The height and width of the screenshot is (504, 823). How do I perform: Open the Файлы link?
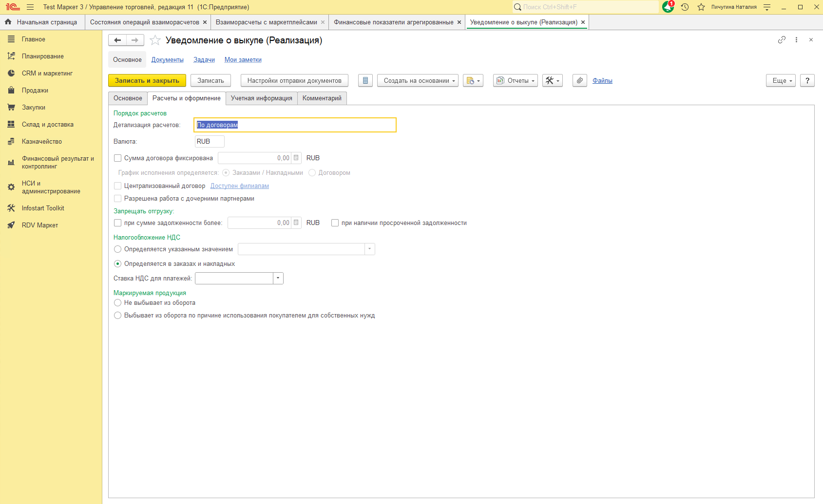pyautogui.click(x=602, y=81)
